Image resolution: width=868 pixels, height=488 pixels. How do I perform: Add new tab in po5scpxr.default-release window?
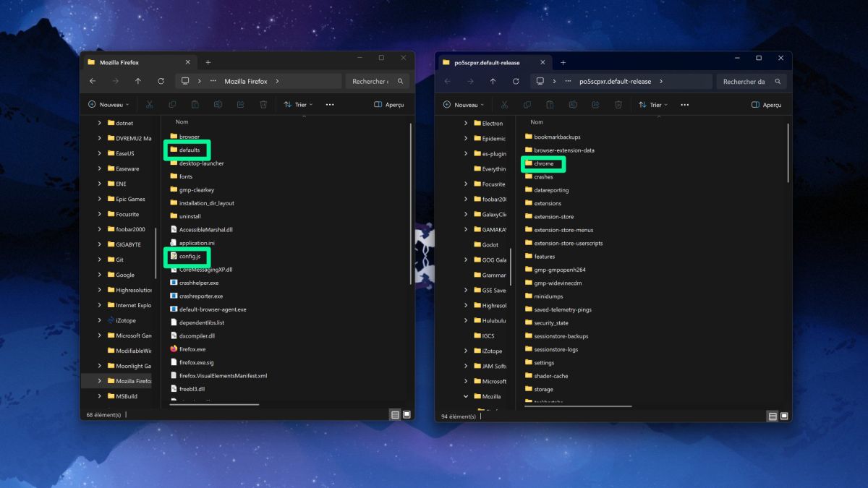(x=563, y=62)
